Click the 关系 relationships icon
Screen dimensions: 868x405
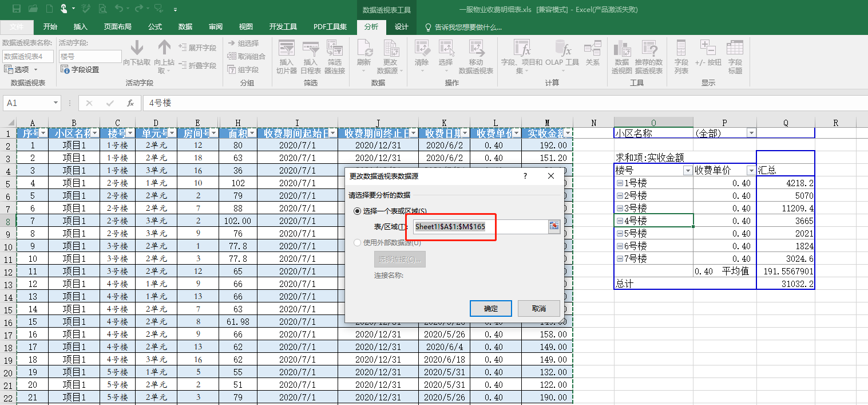click(593, 48)
